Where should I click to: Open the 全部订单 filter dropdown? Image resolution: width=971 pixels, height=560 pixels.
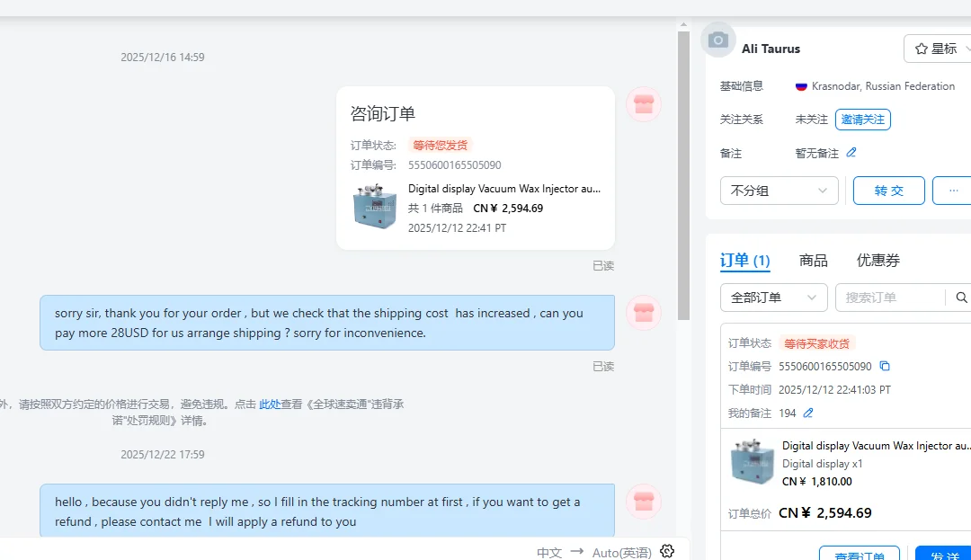coord(773,298)
